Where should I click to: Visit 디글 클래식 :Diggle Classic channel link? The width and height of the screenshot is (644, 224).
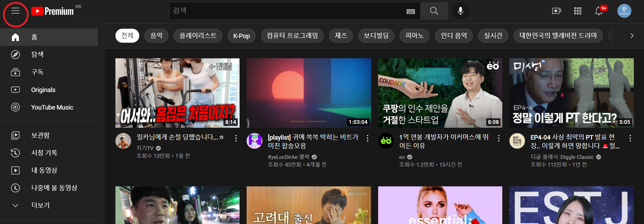(562, 157)
